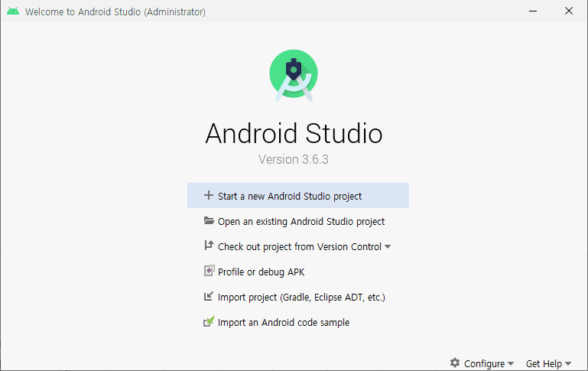588x371 pixels.
Task: Click the Android Studio heading text
Action: pyautogui.click(x=294, y=134)
